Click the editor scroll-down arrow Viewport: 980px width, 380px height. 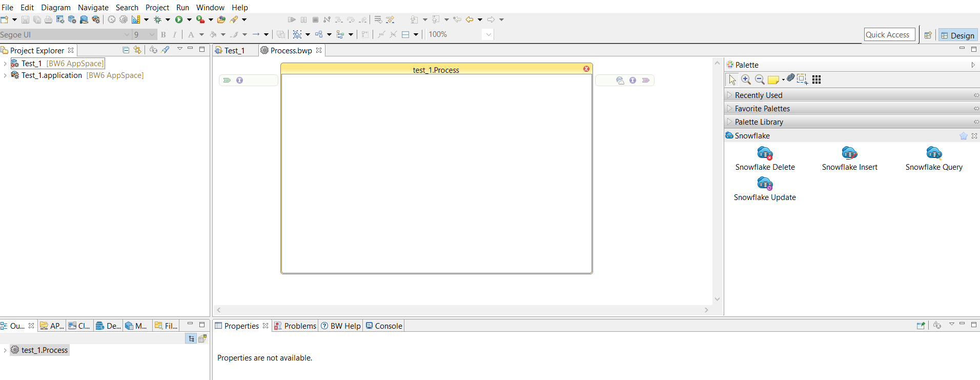click(717, 299)
